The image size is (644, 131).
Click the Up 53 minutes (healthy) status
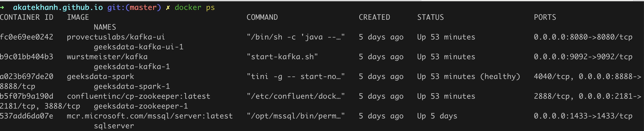[469, 76]
